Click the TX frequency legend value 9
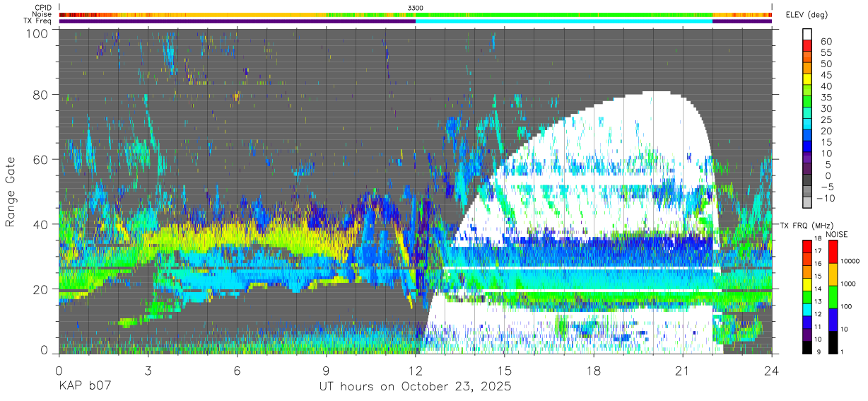Screen dimensions: 868x401 [820, 351]
